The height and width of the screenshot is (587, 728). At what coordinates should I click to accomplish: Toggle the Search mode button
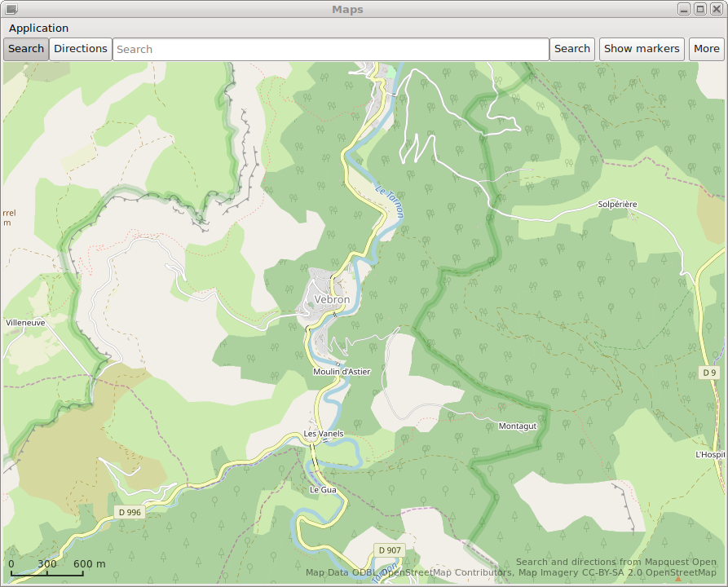click(26, 49)
